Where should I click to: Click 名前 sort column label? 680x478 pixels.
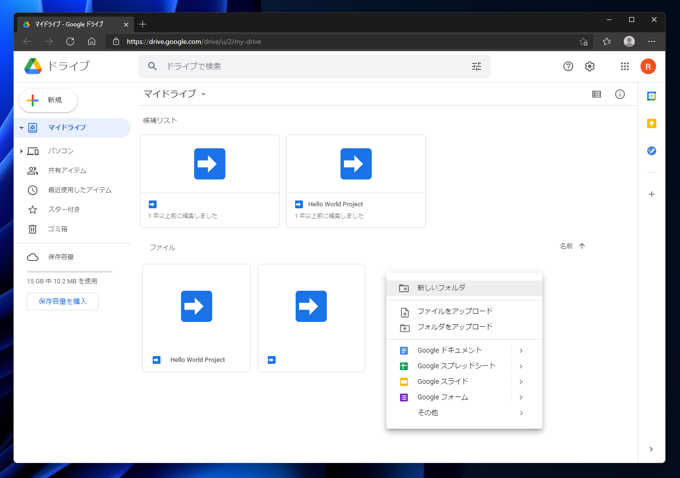point(566,246)
